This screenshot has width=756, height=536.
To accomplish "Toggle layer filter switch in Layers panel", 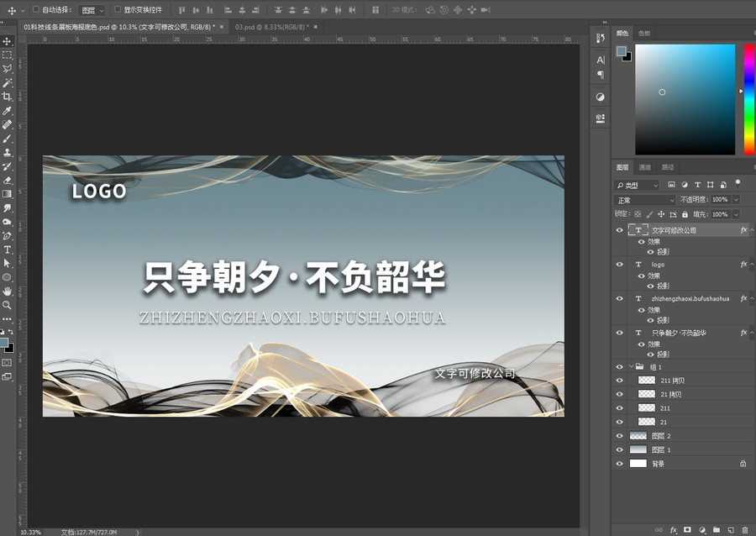I will tap(738, 183).
